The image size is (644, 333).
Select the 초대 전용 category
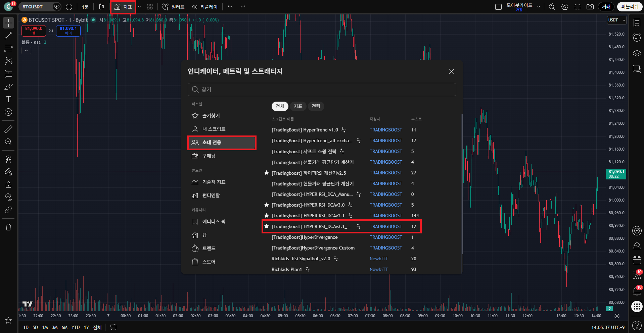(222, 143)
